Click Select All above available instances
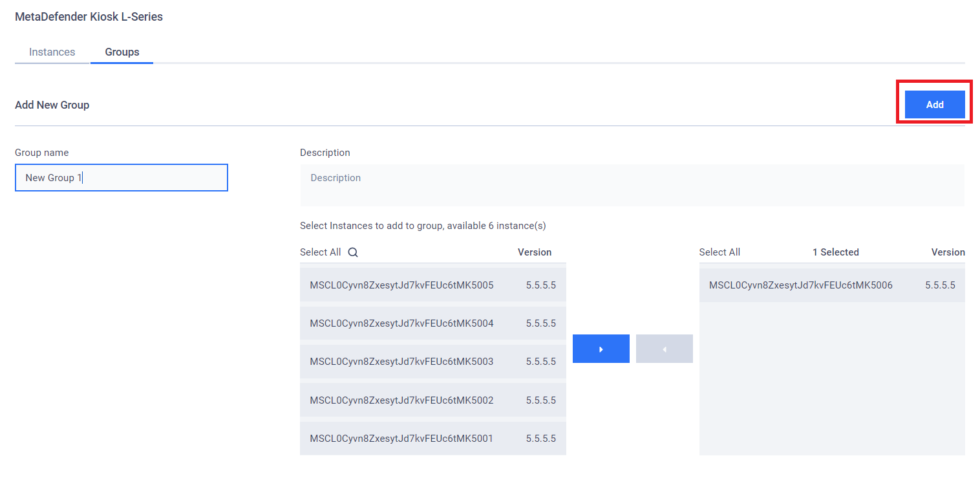Image resolution: width=980 pixels, height=491 pixels. [x=320, y=252]
